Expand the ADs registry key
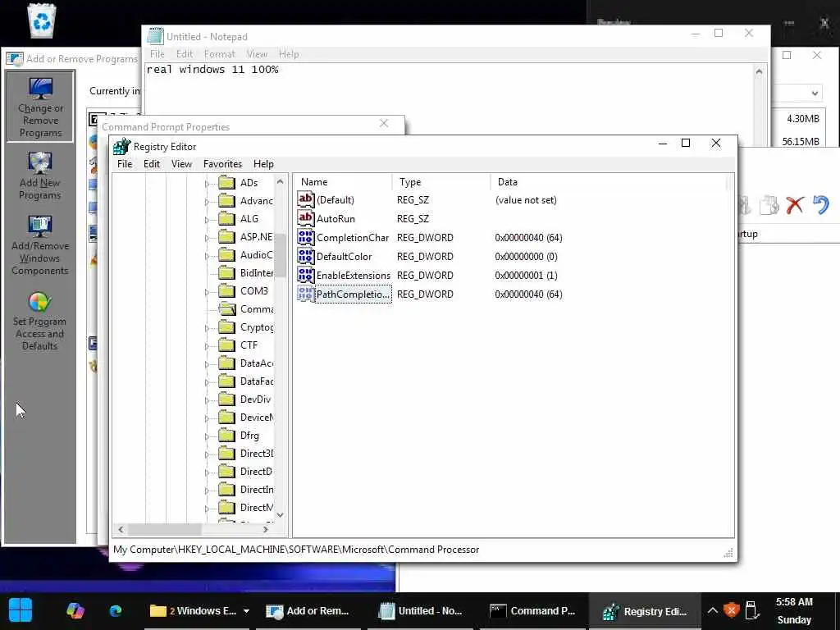This screenshot has width=840, height=630. (x=208, y=184)
